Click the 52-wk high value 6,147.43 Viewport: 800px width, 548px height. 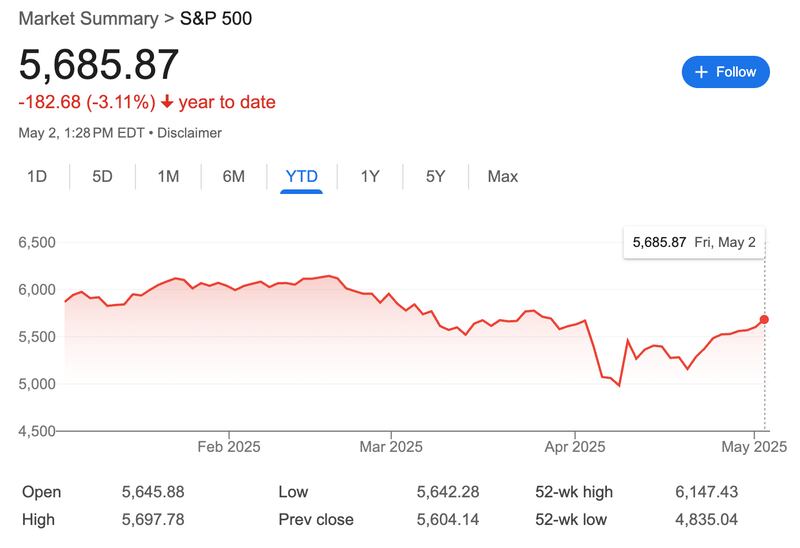click(708, 492)
